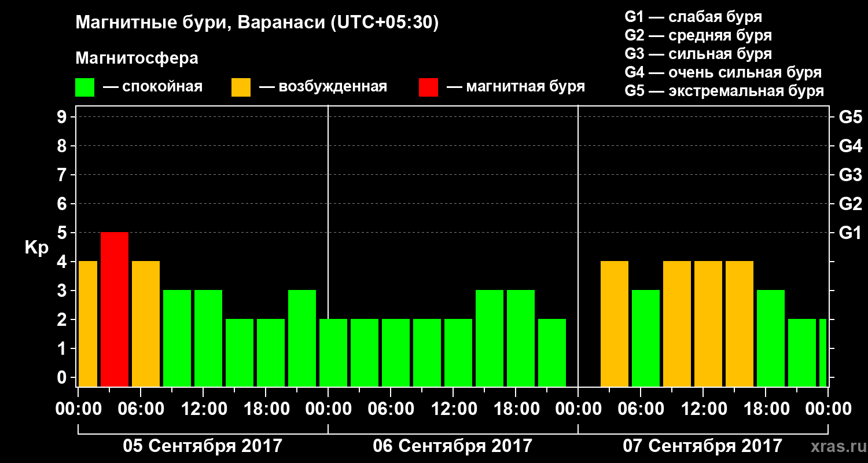Click the 'G5 — экстремальная буря' legend line
This screenshot has width=868, height=463.
click(724, 91)
